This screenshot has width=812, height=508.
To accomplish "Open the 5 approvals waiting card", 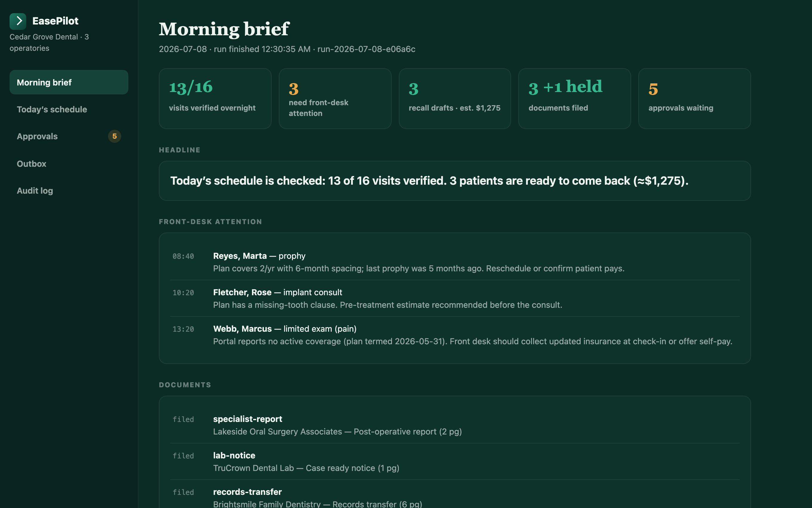I will point(694,99).
